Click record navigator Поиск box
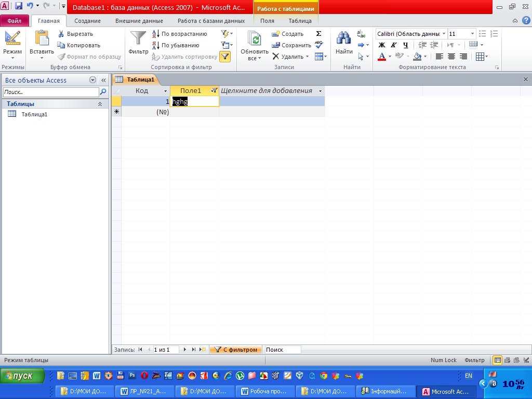This screenshot has width=532, height=399. click(282, 350)
